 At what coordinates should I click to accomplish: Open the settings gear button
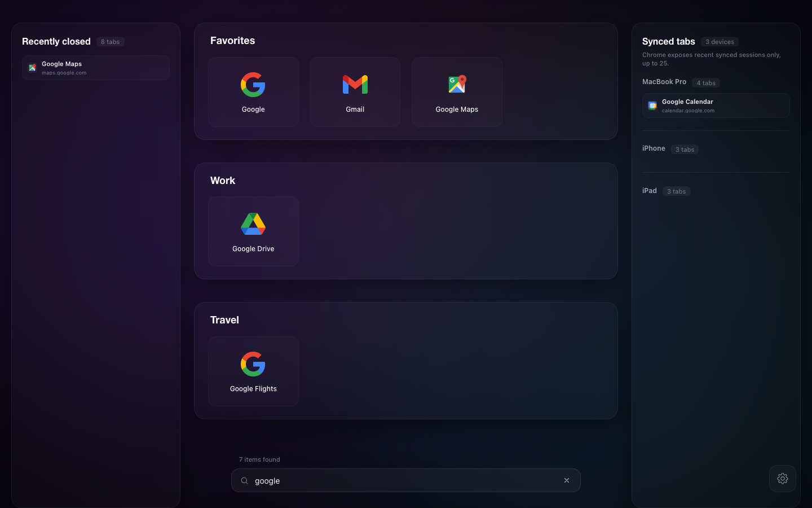(x=783, y=479)
